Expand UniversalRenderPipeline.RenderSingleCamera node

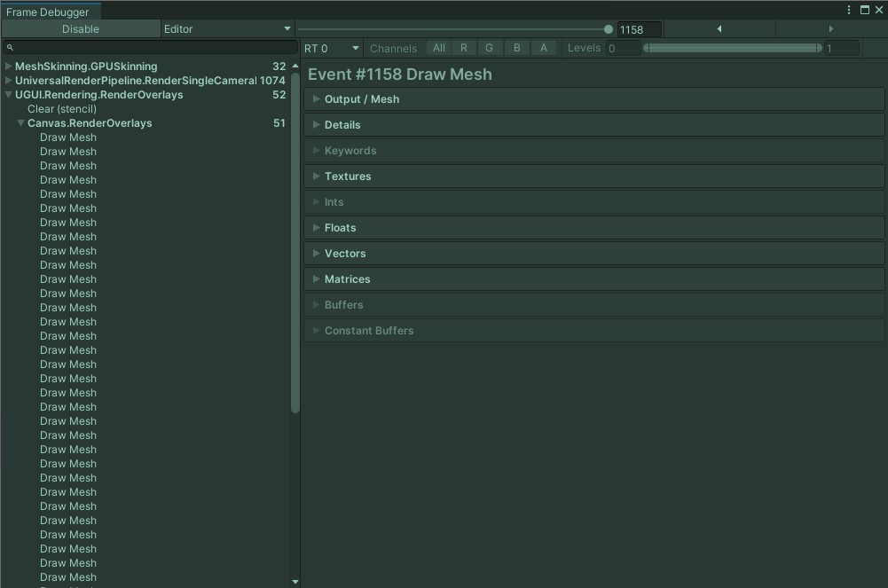tap(9, 81)
